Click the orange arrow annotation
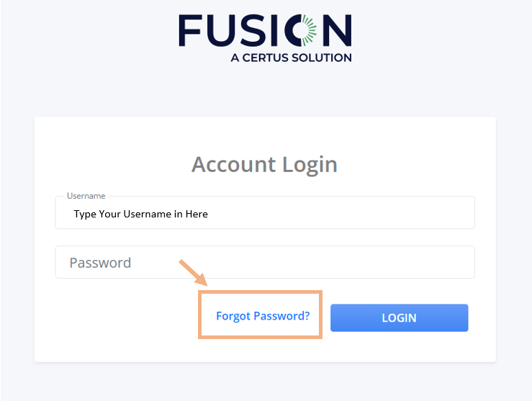The width and height of the screenshot is (532, 401). pos(191,272)
